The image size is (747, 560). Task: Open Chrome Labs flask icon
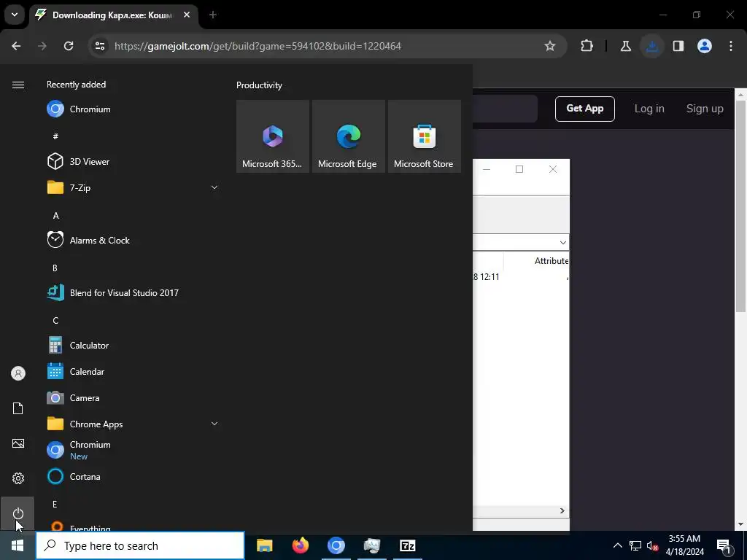point(625,46)
